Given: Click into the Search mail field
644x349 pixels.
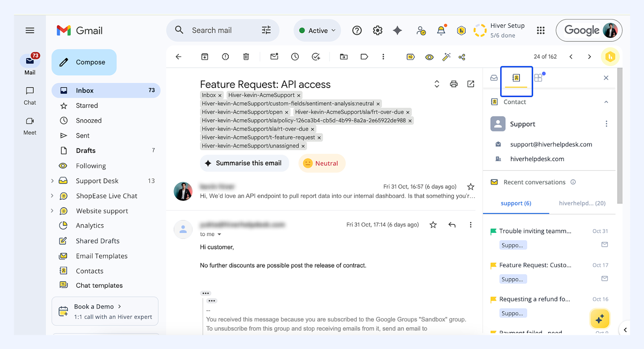Looking at the screenshot, I should tap(223, 31).
